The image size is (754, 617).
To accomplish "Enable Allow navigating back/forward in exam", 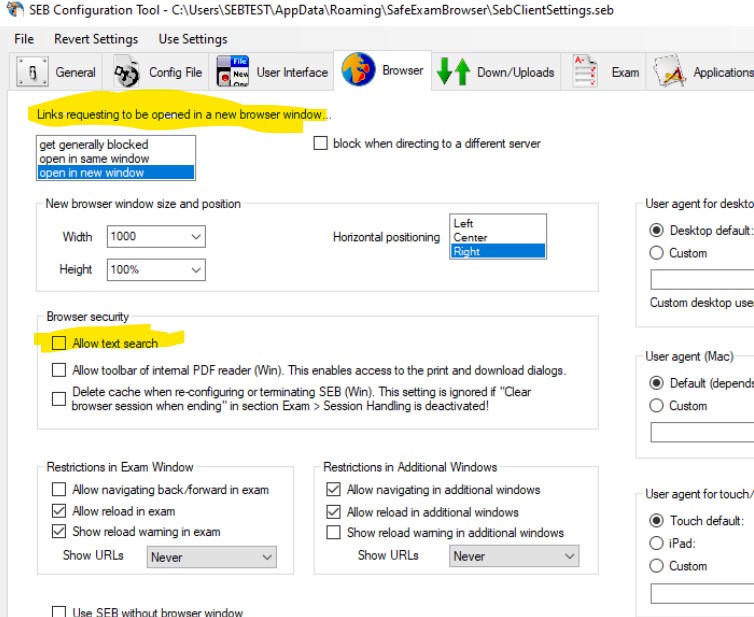I will pos(59,489).
